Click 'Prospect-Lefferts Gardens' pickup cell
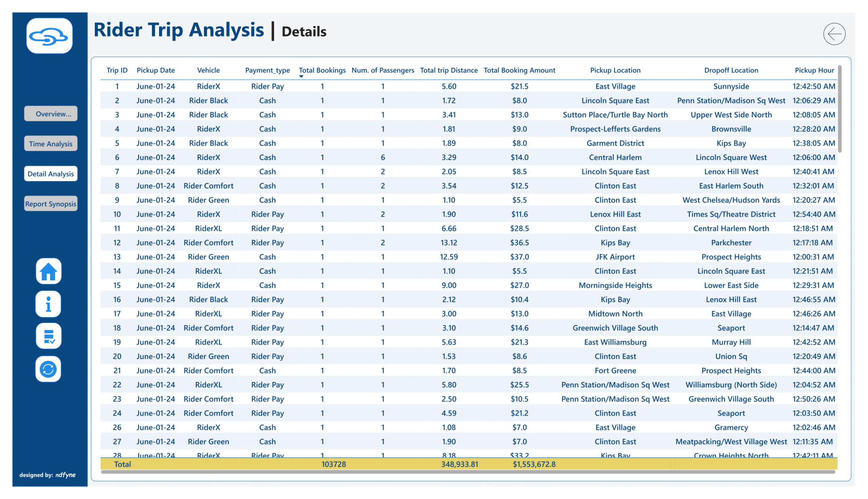 point(615,129)
